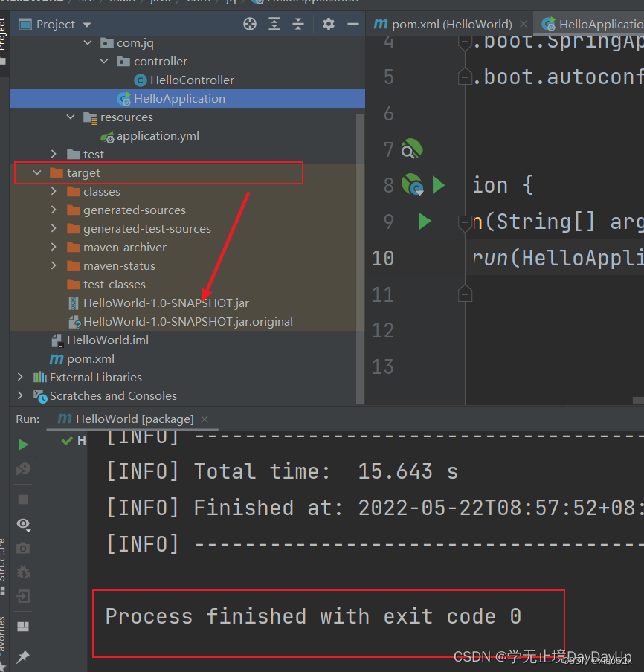
Task: Collapse the controller folder
Action: (x=104, y=61)
